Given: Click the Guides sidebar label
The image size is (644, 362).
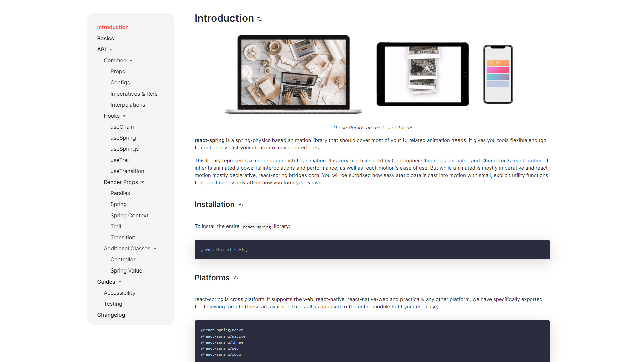Looking at the screenshot, I should (106, 282).
